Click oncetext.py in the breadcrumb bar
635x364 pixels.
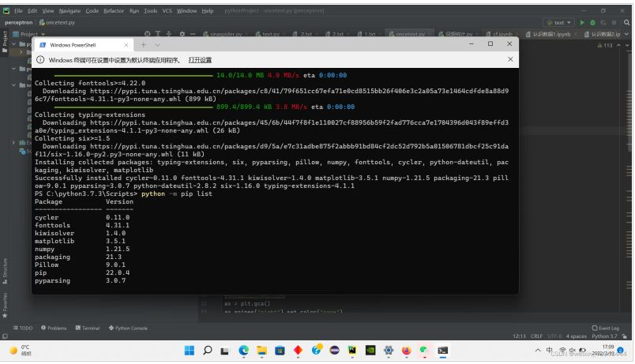click(x=58, y=23)
